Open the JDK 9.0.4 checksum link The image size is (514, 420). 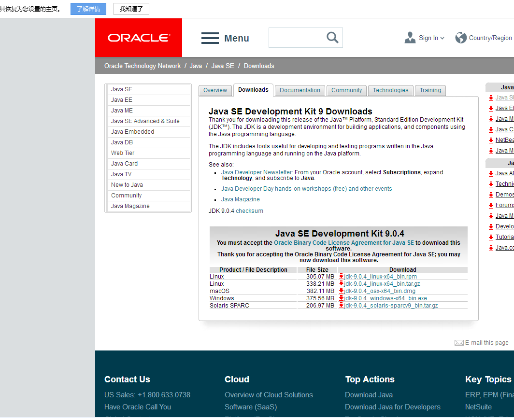click(249, 211)
